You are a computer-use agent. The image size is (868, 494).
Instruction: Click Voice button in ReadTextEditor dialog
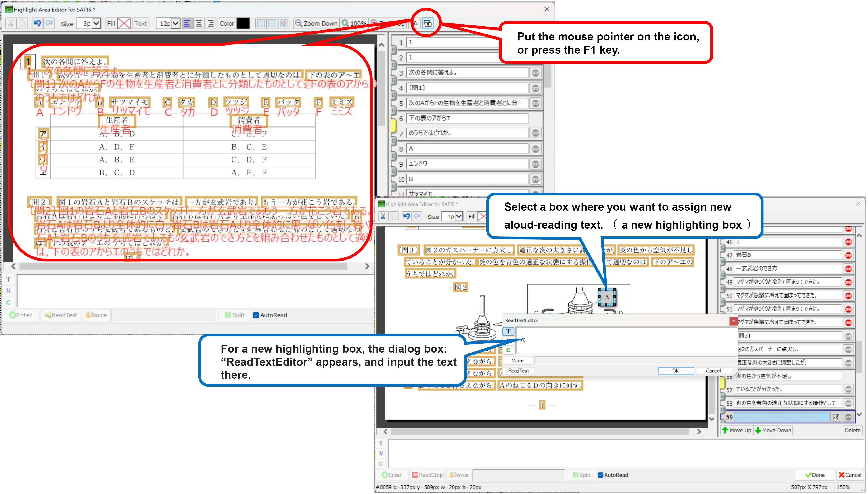click(x=518, y=361)
